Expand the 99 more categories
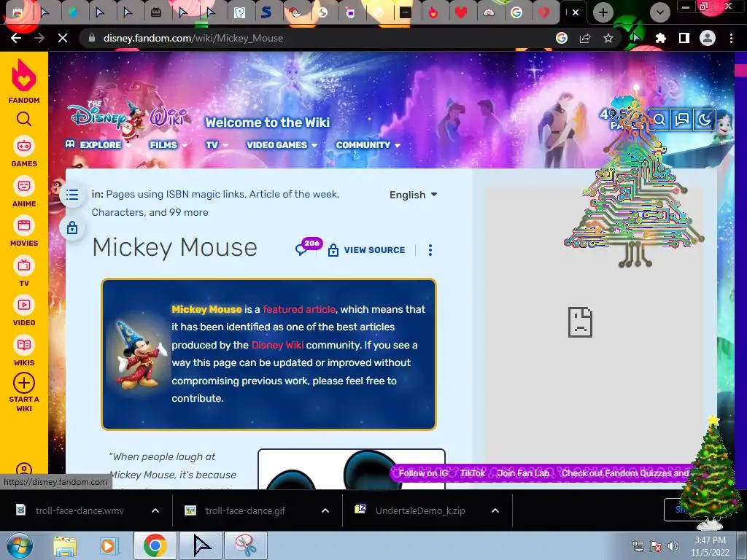 point(189,212)
